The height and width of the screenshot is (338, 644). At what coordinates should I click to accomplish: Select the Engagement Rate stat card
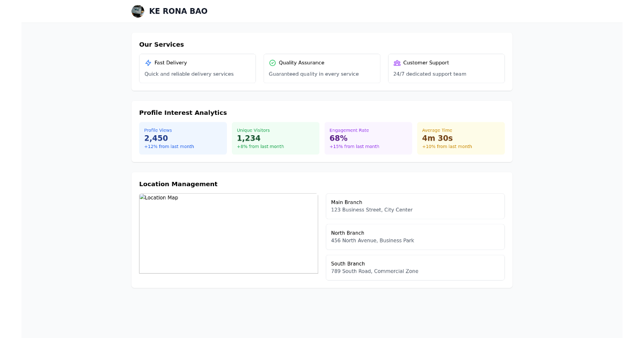368,138
